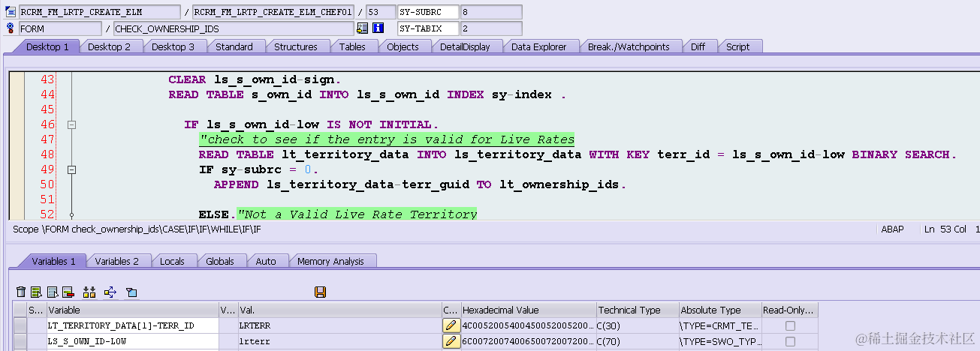Click the last icon left of the save disk
The width and height of the screenshot is (980, 351).
point(131,292)
